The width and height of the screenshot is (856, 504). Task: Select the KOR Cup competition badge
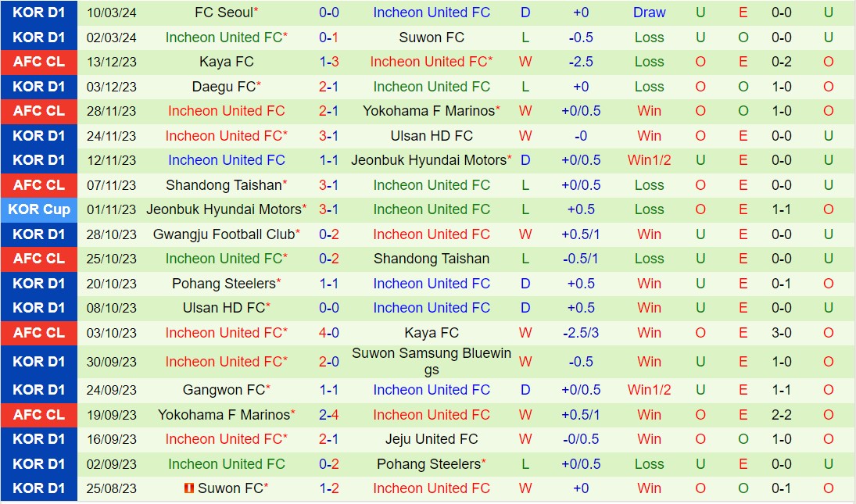[x=39, y=209]
